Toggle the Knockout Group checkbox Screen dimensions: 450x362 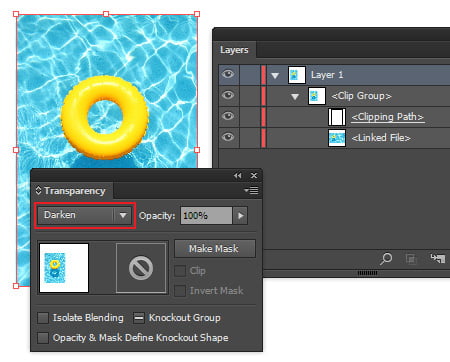[x=139, y=318]
